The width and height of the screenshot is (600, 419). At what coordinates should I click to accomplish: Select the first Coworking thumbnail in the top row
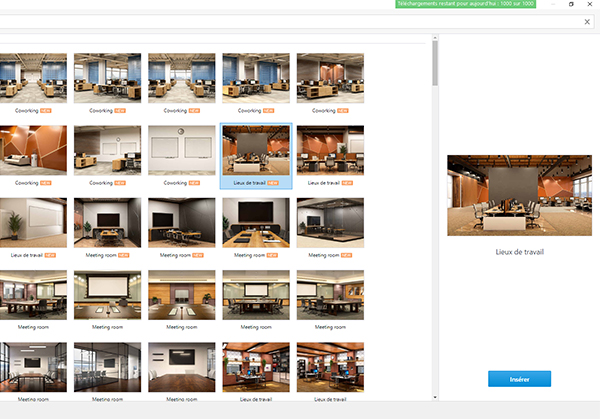click(33, 78)
